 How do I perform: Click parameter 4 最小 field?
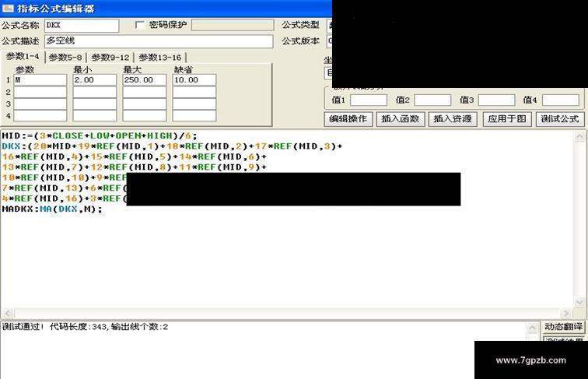pos(95,116)
